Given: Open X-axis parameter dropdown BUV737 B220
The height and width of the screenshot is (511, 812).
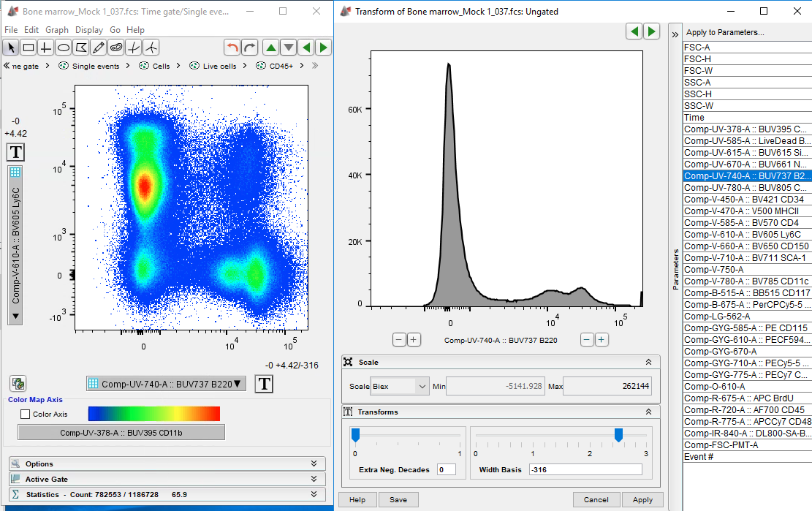Looking at the screenshot, I should pyautogui.click(x=167, y=384).
